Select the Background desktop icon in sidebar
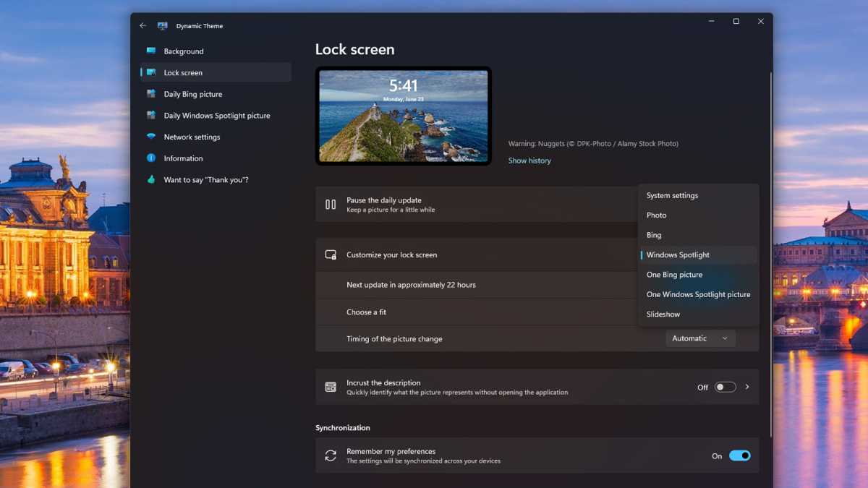Screen dimensions: 868x488 (150, 51)
